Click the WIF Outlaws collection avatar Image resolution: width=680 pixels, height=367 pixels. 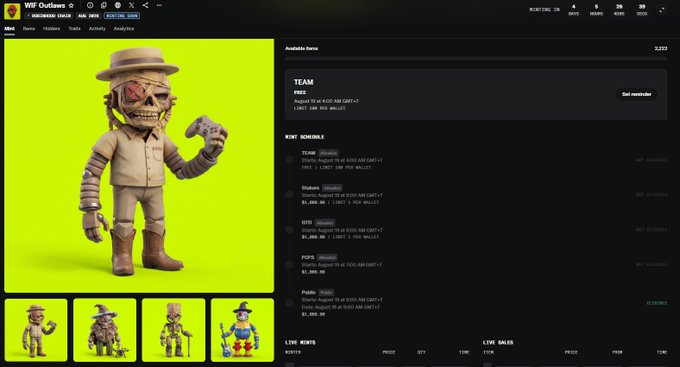coord(12,11)
